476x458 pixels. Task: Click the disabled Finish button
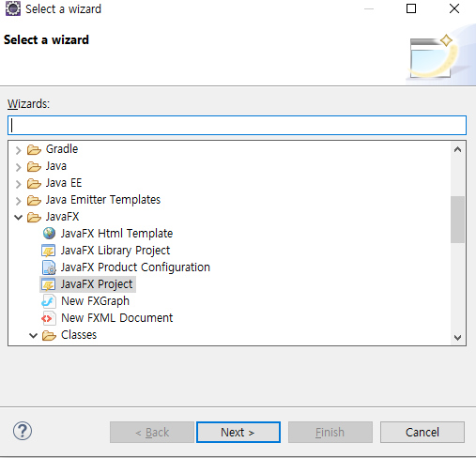coord(330,432)
